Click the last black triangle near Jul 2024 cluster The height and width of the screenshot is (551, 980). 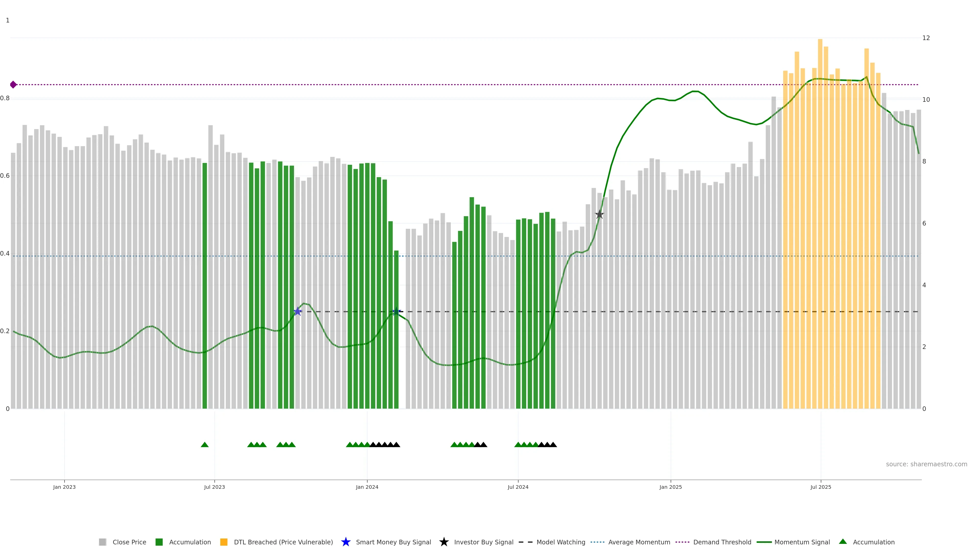coord(553,445)
